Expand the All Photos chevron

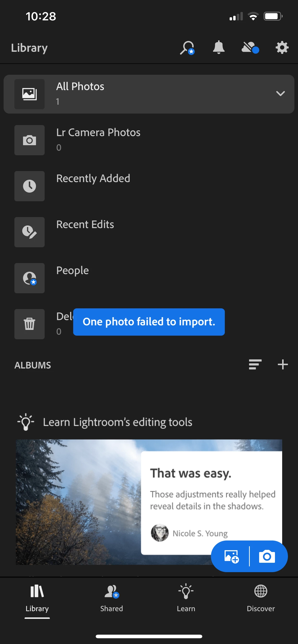point(280,94)
